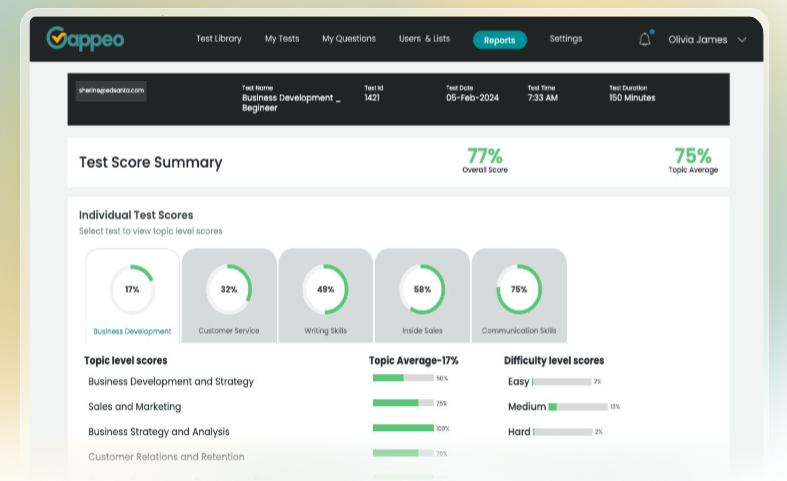Select the Inside Sales tab label
This screenshot has width=787, height=481.
tap(422, 331)
